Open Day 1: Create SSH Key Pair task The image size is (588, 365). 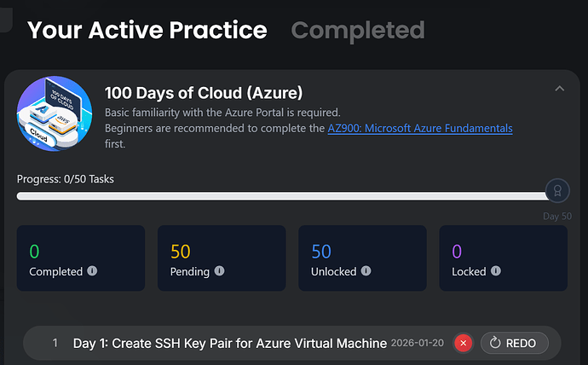pyautogui.click(x=229, y=343)
